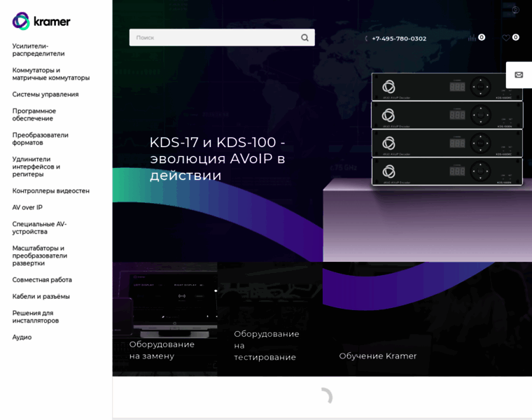Click the user account icon
This screenshot has height=420, width=532.
click(515, 10)
